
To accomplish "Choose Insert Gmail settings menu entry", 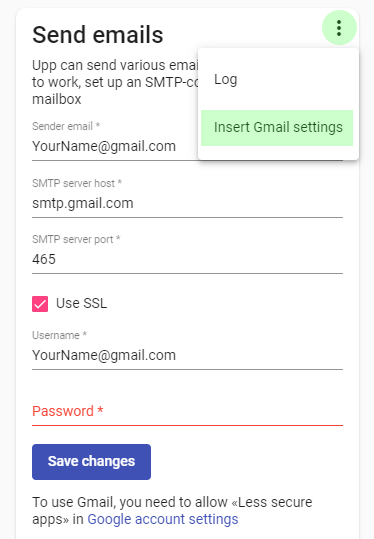I will [x=277, y=128].
